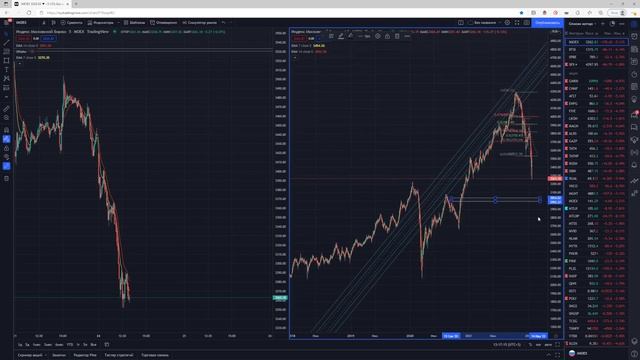
Task: Collapse left chart indicator legend arrow
Action: [x=19, y=64]
